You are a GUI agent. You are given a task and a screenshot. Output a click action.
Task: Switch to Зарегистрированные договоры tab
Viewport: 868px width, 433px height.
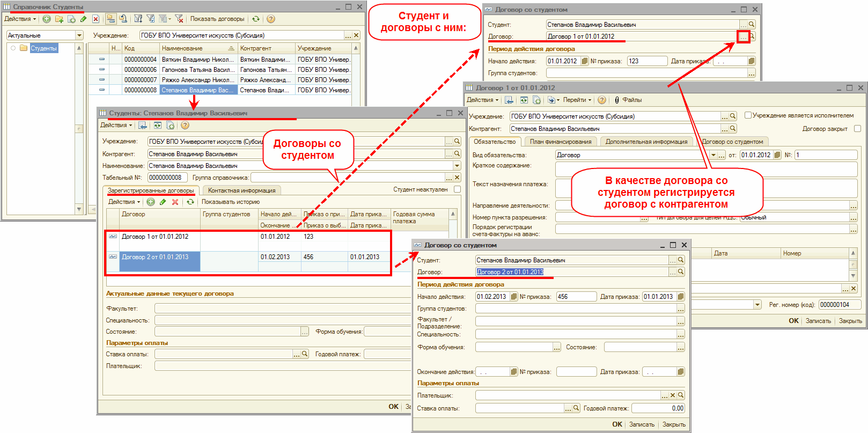[x=151, y=190]
